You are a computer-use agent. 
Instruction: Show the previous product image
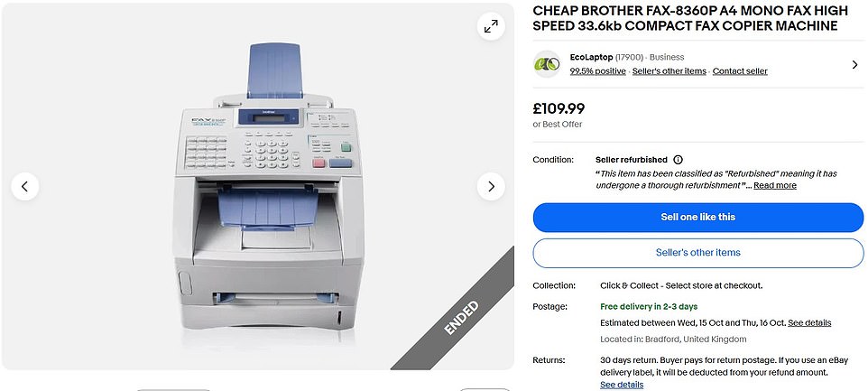click(x=25, y=187)
